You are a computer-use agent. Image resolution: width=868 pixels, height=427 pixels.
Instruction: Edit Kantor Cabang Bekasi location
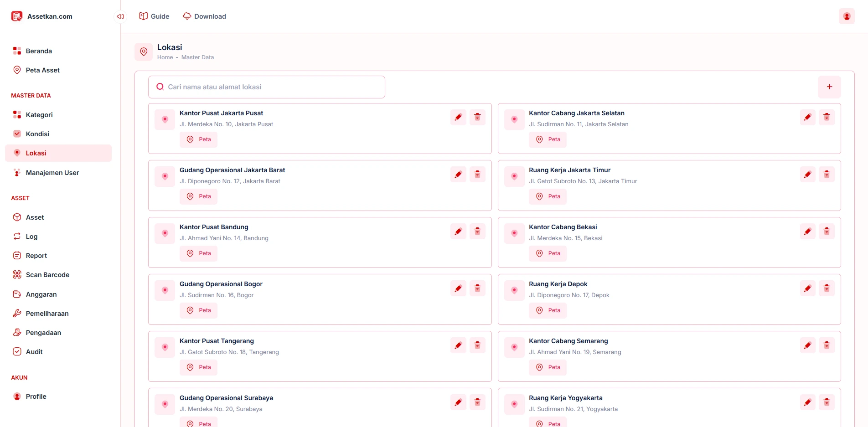pyautogui.click(x=807, y=232)
